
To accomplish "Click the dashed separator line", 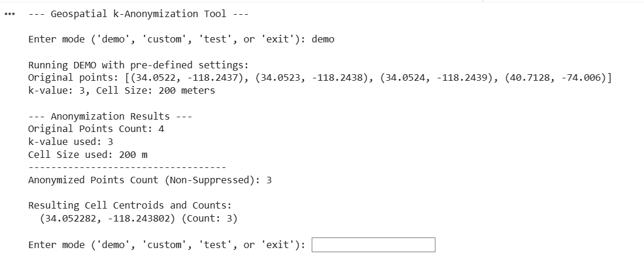I will point(127,167).
